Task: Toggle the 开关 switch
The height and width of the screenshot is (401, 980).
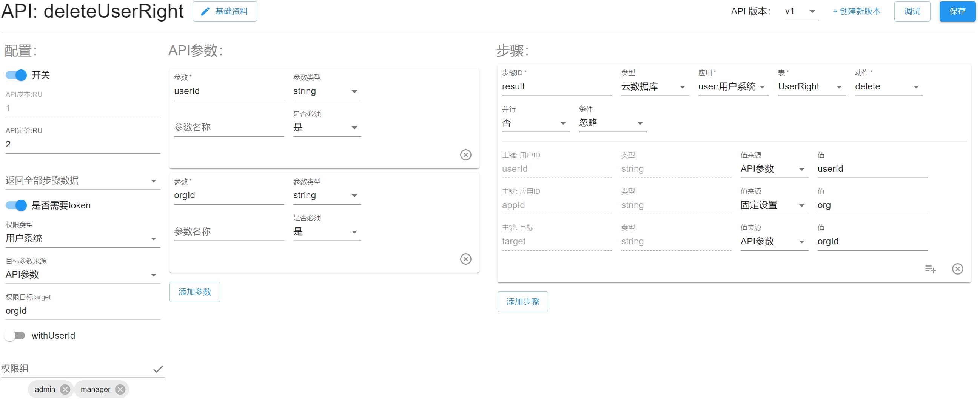Action: click(x=16, y=75)
